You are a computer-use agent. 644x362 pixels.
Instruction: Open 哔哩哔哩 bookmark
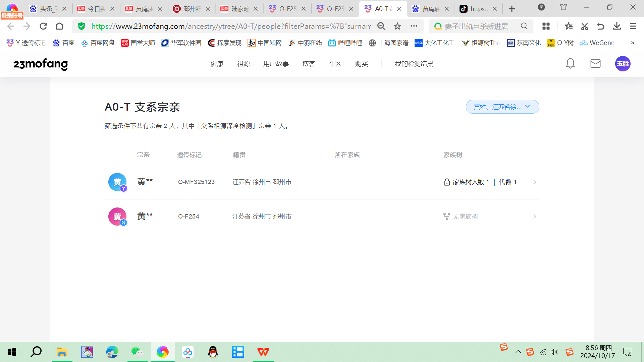point(345,43)
